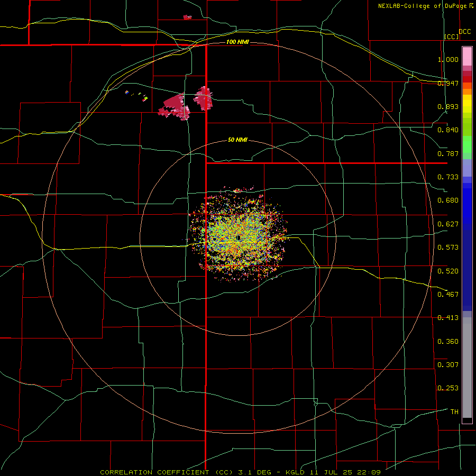
Task: Click the 0.627 color scale value
Action: pyautogui.click(x=448, y=224)
